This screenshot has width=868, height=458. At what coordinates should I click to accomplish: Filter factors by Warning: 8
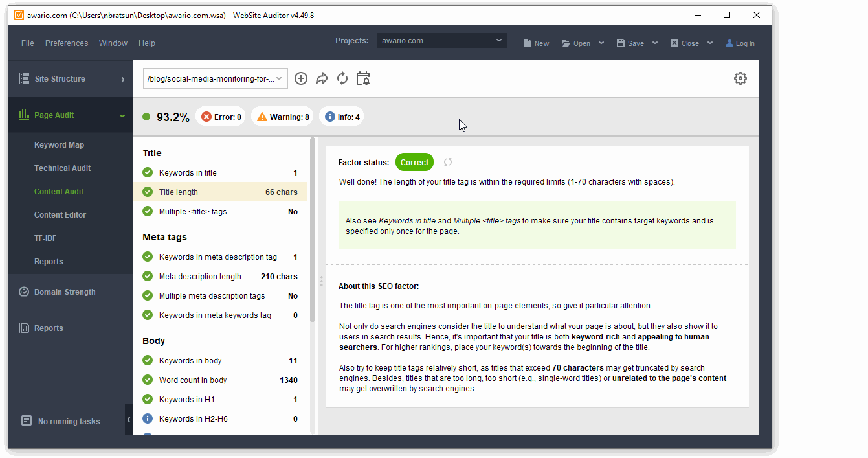(x=282, y=117)
